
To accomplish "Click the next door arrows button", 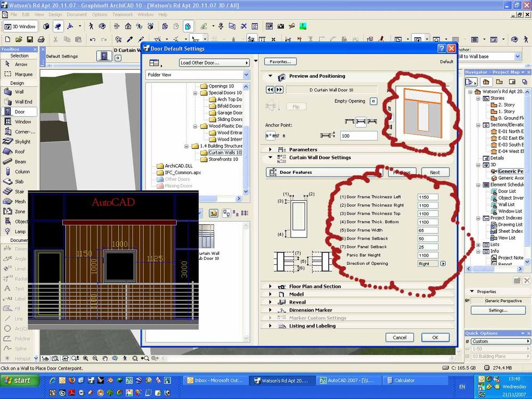I will pos(279,89).
